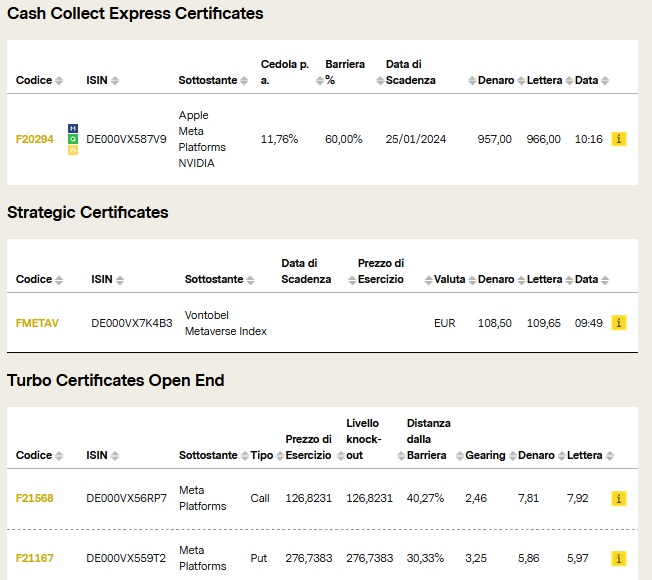Click Lettera price 7,92

point(578,499)
